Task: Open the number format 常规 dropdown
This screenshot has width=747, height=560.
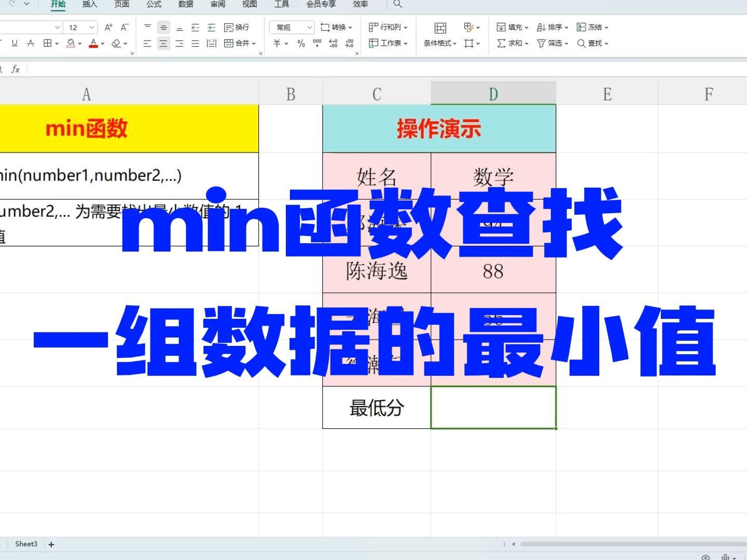Action: click(293, 27)
